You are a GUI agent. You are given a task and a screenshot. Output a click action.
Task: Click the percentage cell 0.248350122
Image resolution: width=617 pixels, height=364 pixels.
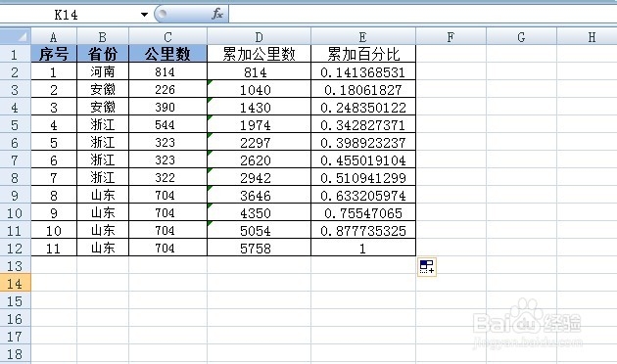[363, 107]
